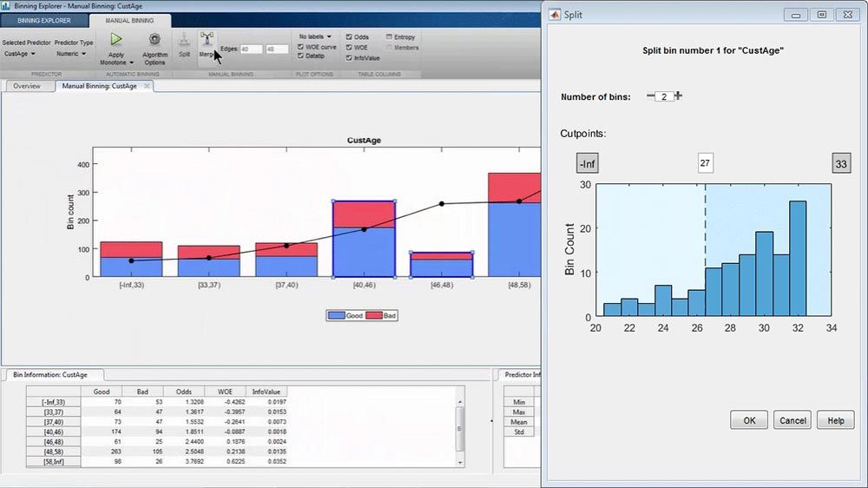Click the -Inf cutpoint edge button
This screenshot has width=868, height=488.
(587, 164)
